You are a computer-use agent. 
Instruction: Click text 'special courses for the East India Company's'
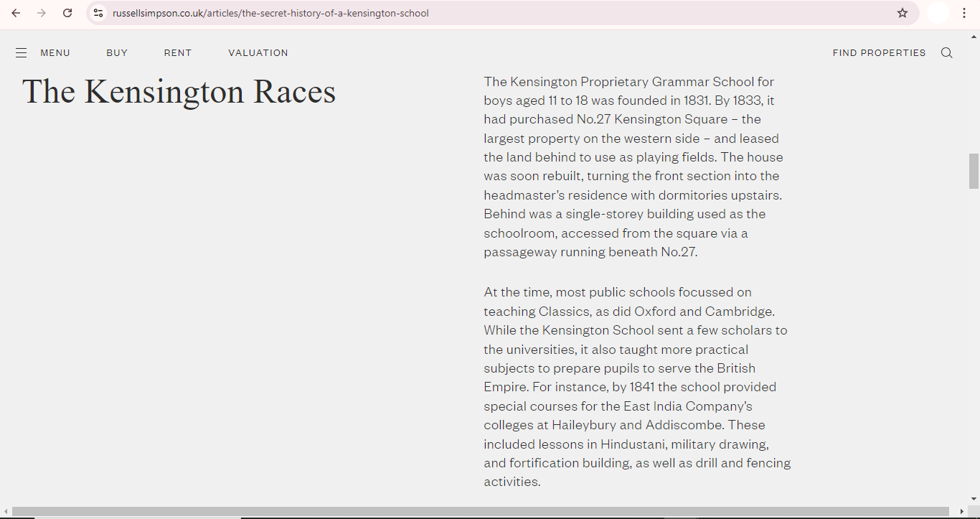coord(618,406)
